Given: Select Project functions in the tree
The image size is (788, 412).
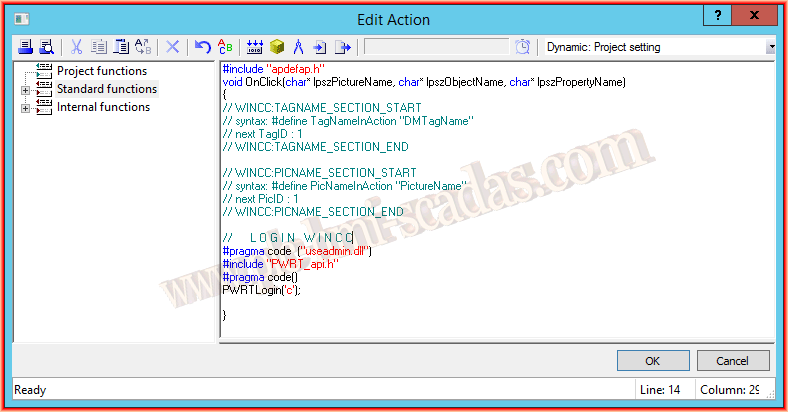Looking at the screenshot, I should [x=102, y=71].
